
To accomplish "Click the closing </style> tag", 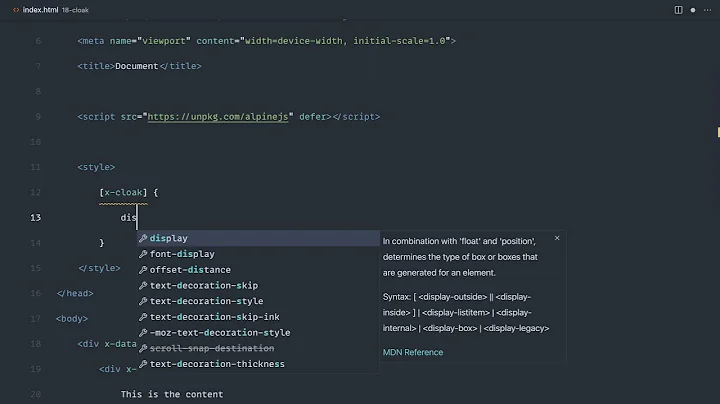I will pyautogui.click(x=99, y=268).
